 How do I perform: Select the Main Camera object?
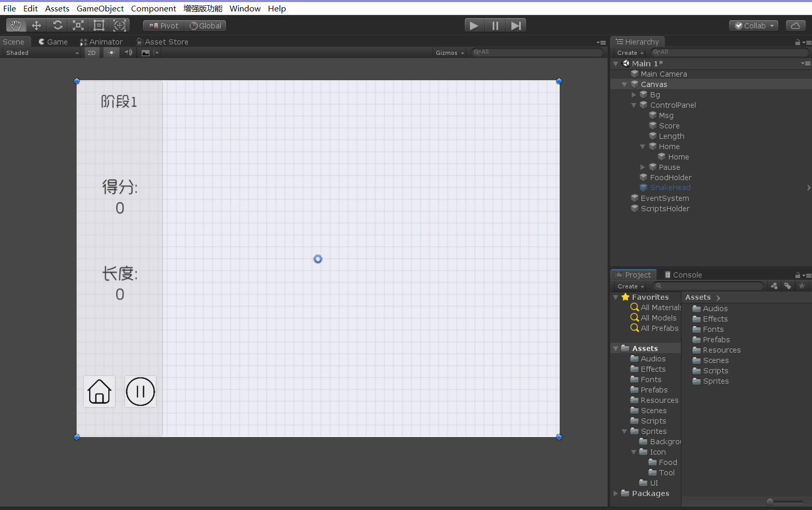663,74
